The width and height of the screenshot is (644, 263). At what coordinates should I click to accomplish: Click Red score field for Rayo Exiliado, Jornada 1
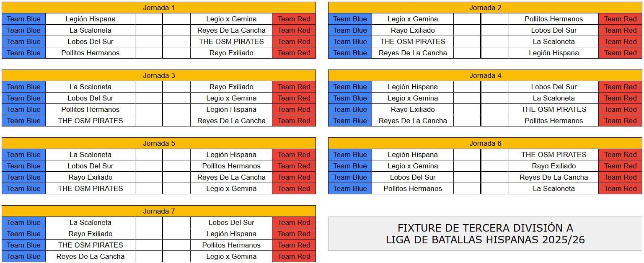[x=176, y=53]
